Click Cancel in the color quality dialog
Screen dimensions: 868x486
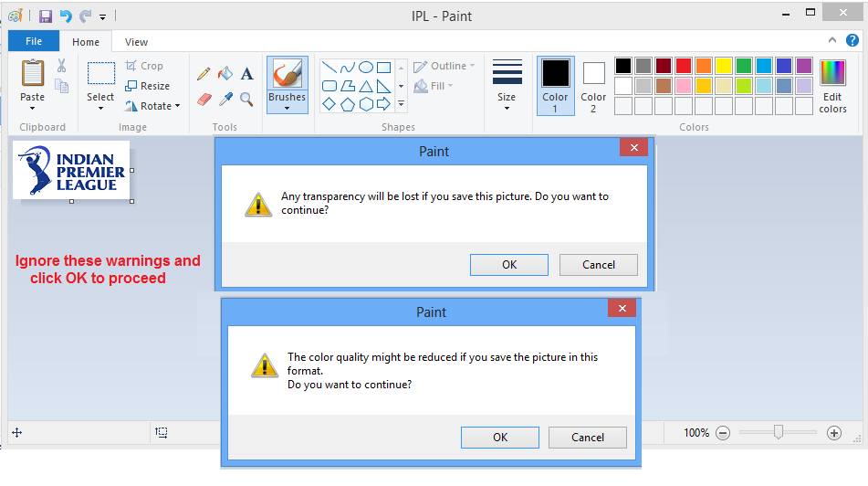pyautogui.click(x=588, y=438)
